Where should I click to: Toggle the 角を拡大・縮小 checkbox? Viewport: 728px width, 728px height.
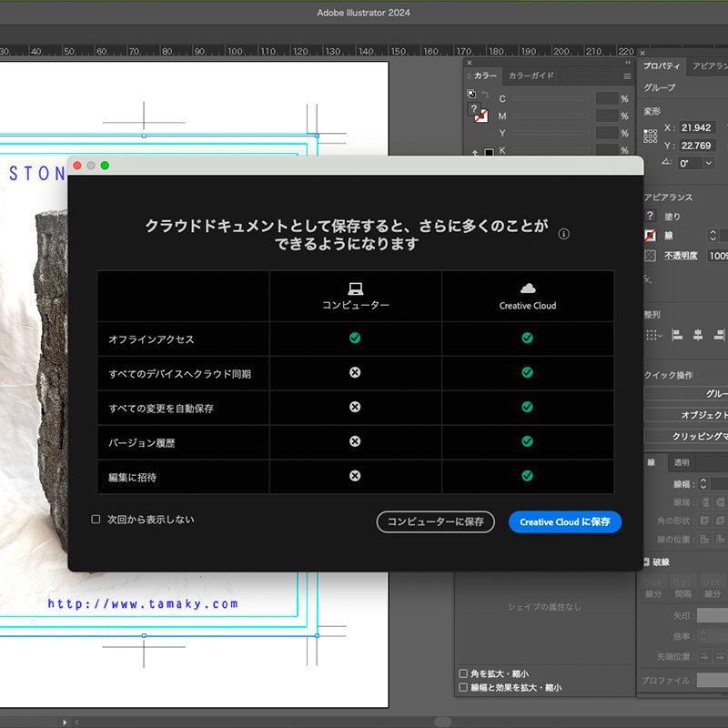point(463,673)
